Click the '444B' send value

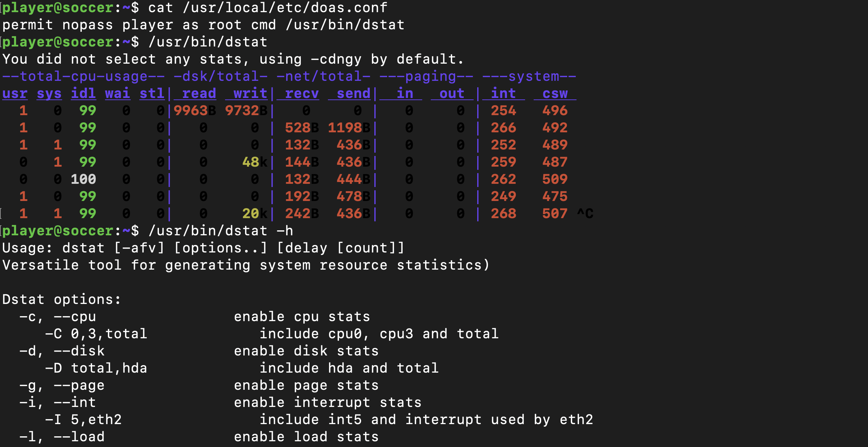(354, 179)
